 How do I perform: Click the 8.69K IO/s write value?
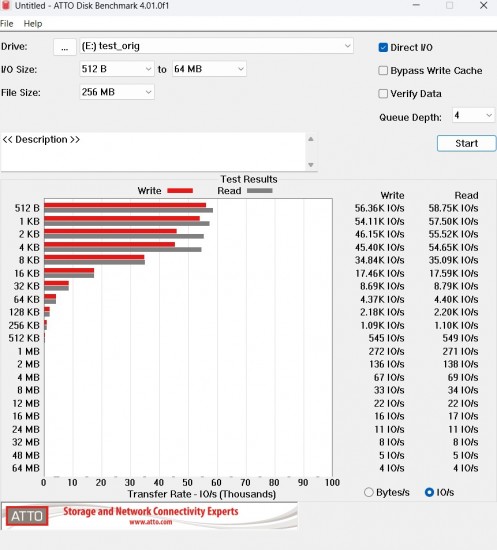(382, 286)
